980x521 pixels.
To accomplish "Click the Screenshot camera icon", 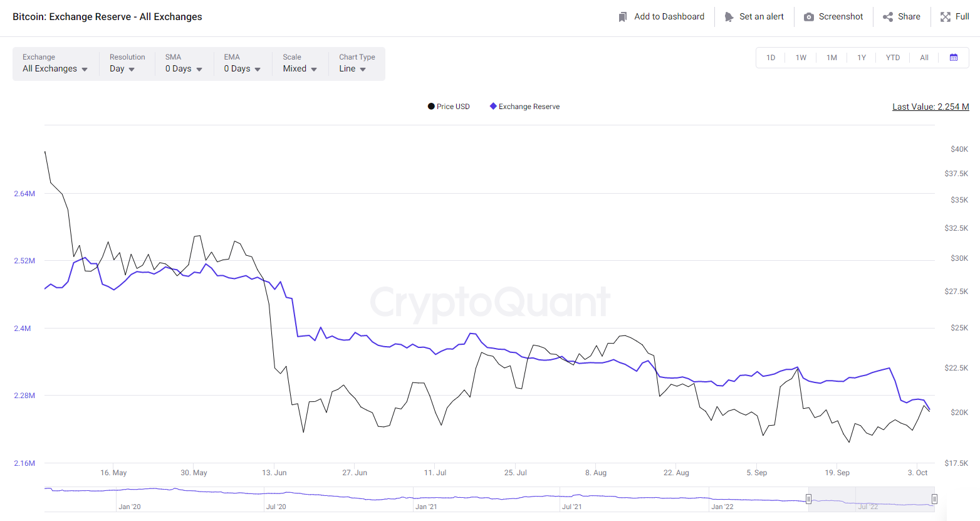I will click(x=809, y=17).
